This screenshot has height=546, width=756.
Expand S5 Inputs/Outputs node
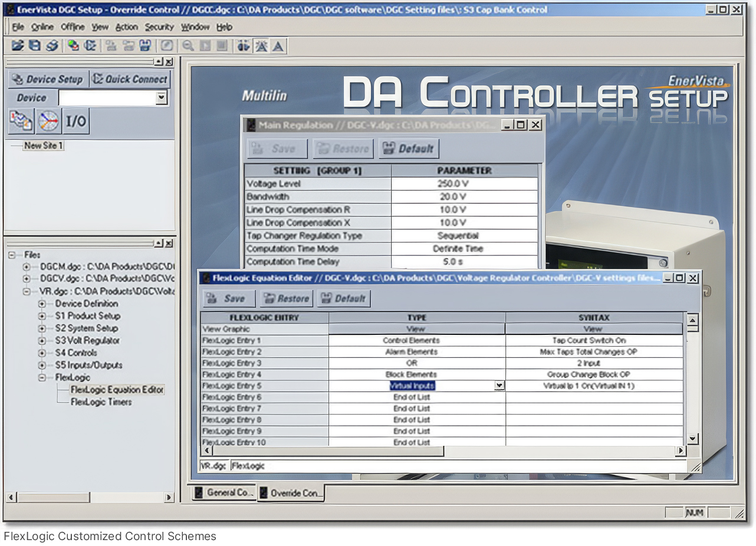[42, 366]
